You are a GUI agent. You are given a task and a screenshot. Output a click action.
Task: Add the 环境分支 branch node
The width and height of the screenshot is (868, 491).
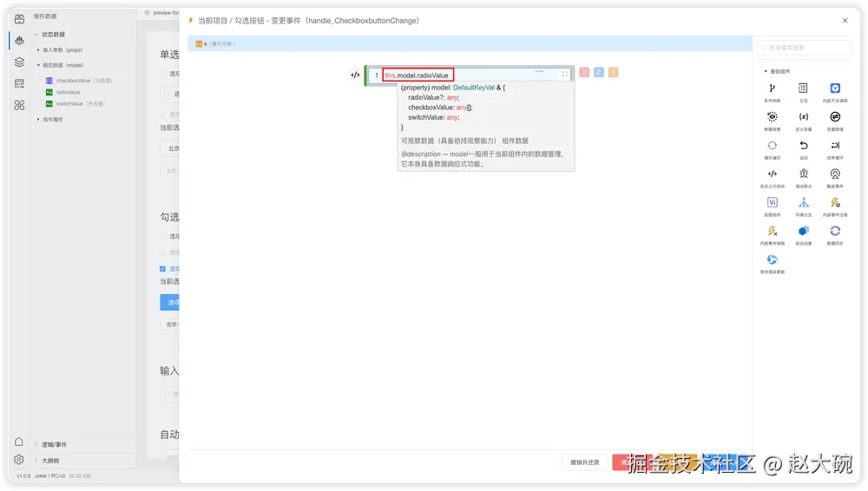803,203
